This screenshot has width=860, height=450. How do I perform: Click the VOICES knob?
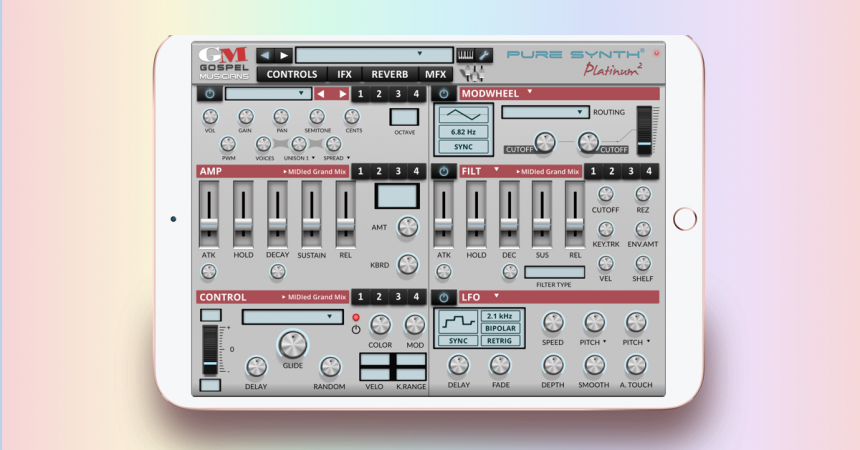point(264,144)
